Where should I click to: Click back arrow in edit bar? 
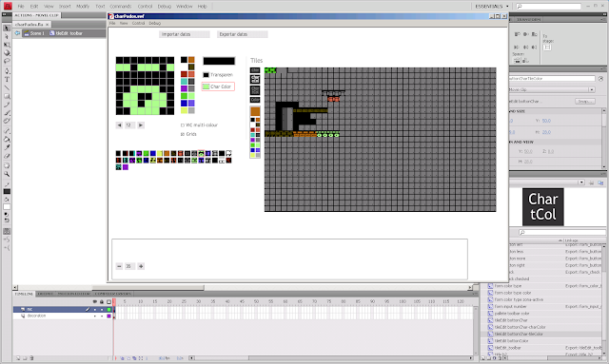pyautogui.click(x=17, y=33)
